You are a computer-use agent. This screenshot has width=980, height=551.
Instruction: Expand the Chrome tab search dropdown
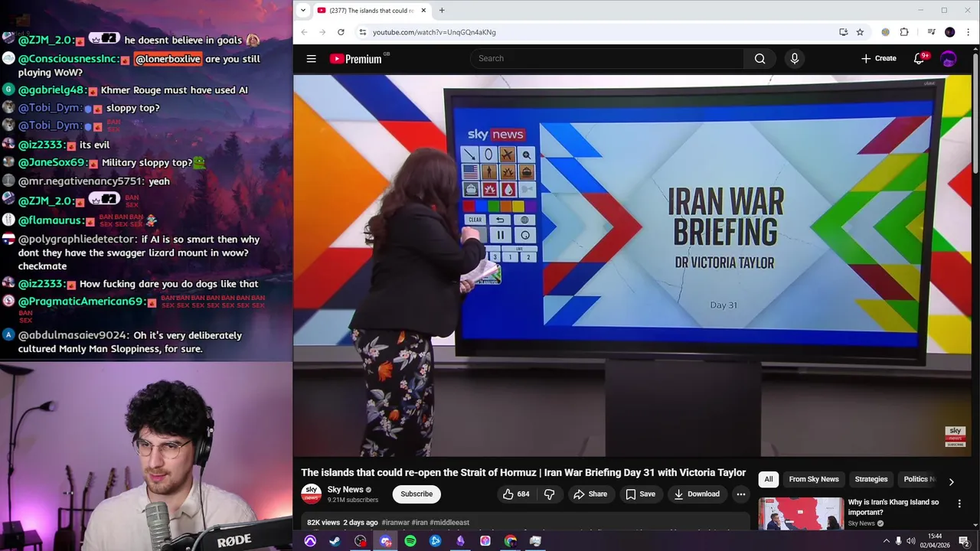click(303, 10)
